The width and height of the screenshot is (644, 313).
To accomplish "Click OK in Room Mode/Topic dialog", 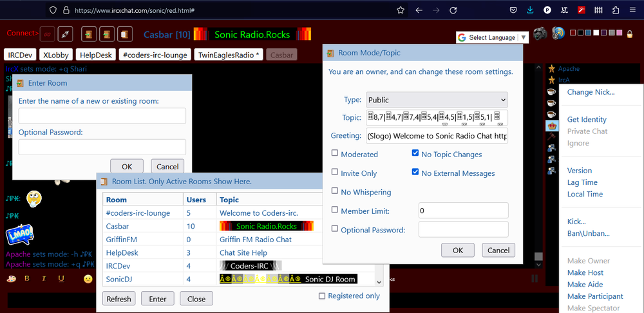I will 458,250.
